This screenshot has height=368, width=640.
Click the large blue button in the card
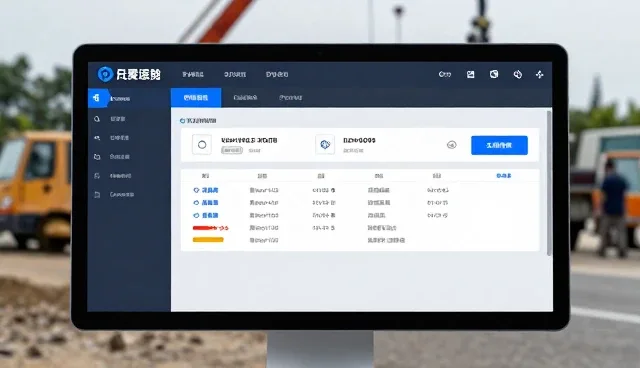499,145
